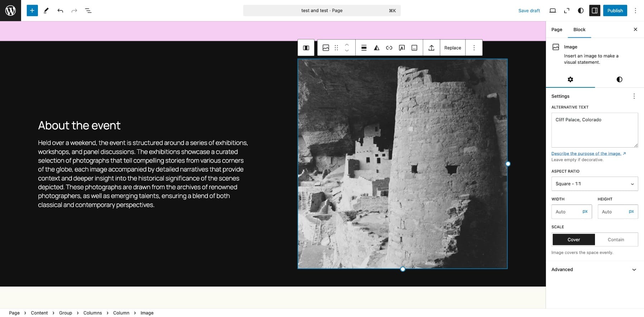Open Settings panel options menu
The image size is (644, 317).
point(634,96)
